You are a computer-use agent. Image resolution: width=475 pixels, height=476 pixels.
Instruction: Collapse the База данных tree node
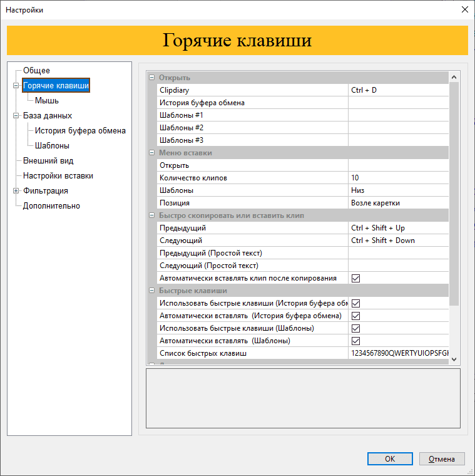[16, 116]
